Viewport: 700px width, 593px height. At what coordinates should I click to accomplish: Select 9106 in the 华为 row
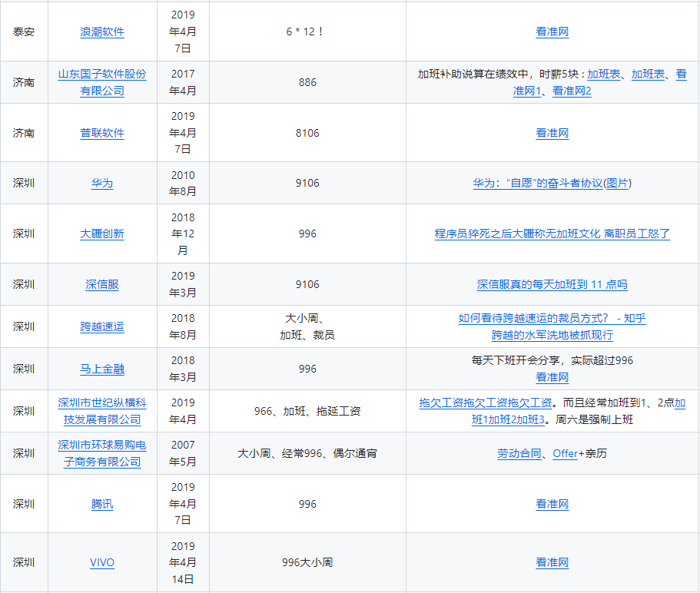(x=307, y=183)
